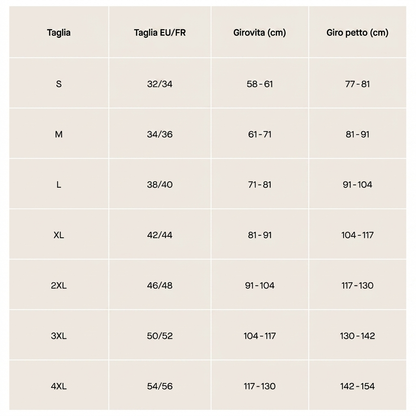Select the 4XL size cell

click(x=59, y=386)
